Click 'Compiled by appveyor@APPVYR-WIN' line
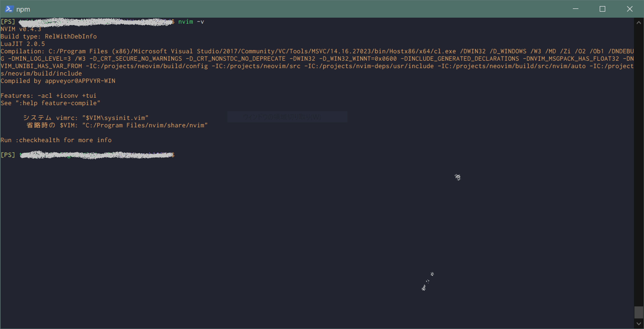 click(x=58, y=81)
